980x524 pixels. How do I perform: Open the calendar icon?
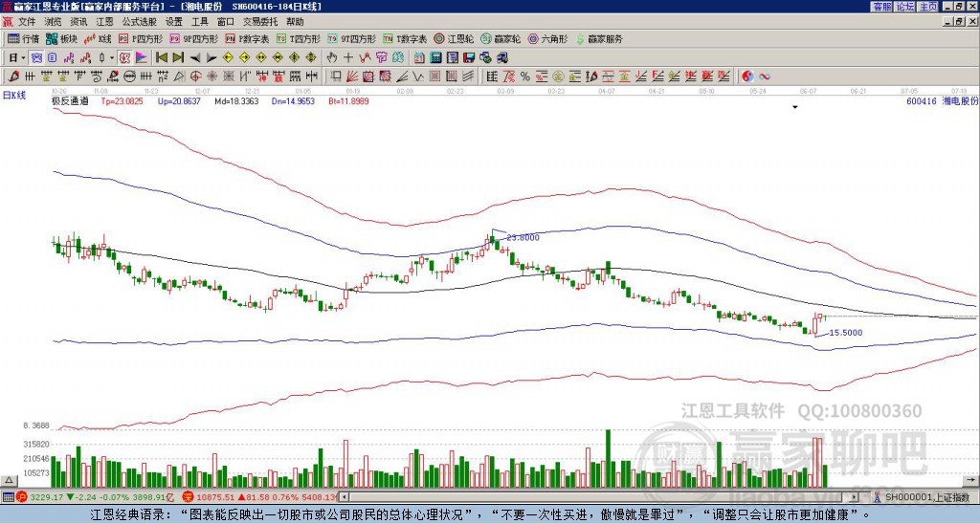pos(419,58)
